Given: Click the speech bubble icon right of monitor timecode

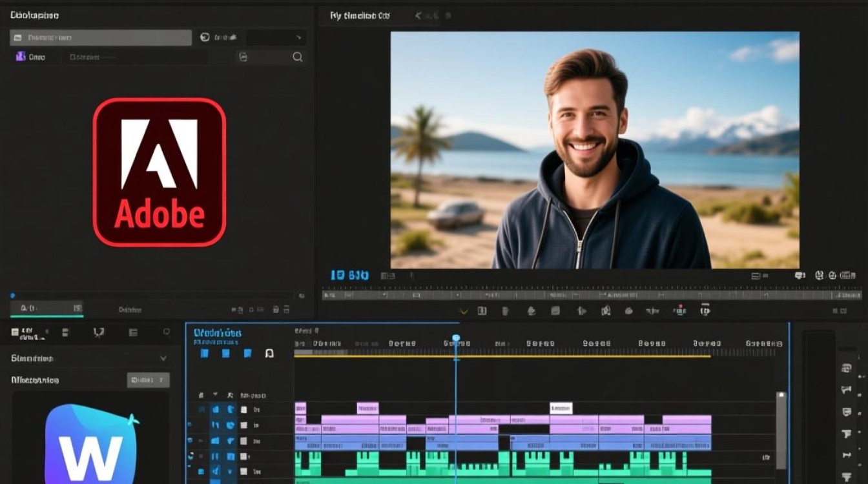Looking at the screenshot, I should coord(800,275).
